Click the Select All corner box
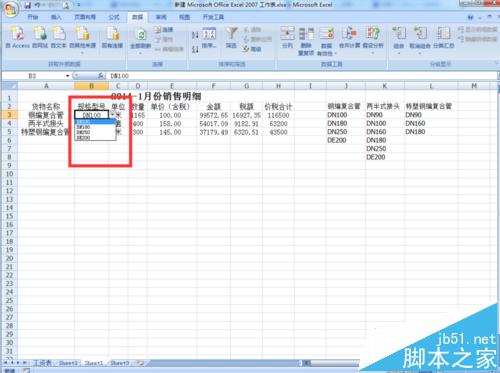Image resolution: width=500 pixels, height=373 pixels. click(x=9, y=86)
